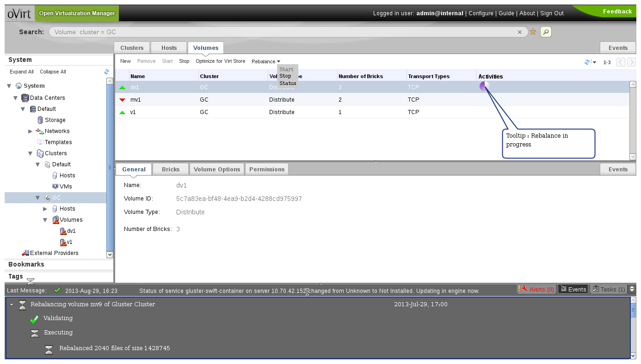641x364 pixels.
Task: Select the dv1 volume in tree
Action: 71,231
